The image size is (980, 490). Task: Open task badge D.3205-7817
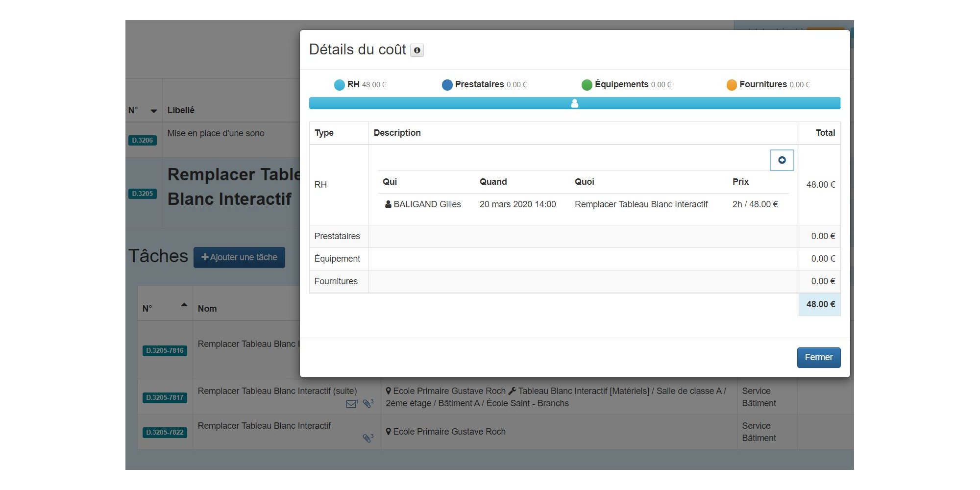coord(165,397)
